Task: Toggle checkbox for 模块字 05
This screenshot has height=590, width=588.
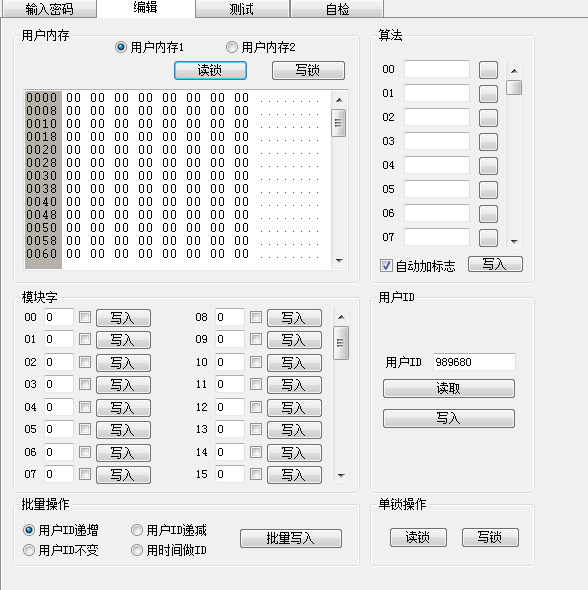Action: coord(85,429)
